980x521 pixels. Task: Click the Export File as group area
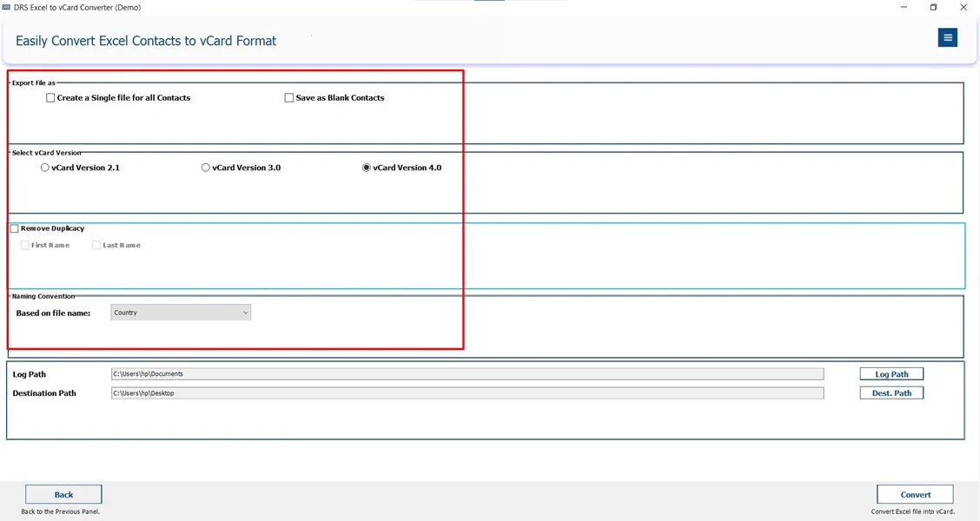[x=487, y=113]
